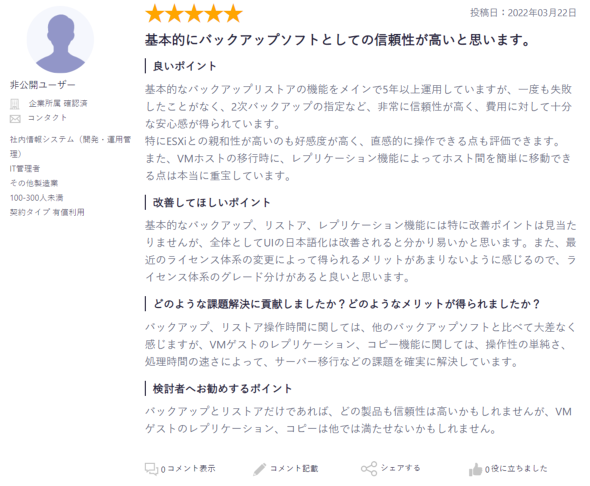Click the 改善してほしいポイント heading

(x=211, y=203)
